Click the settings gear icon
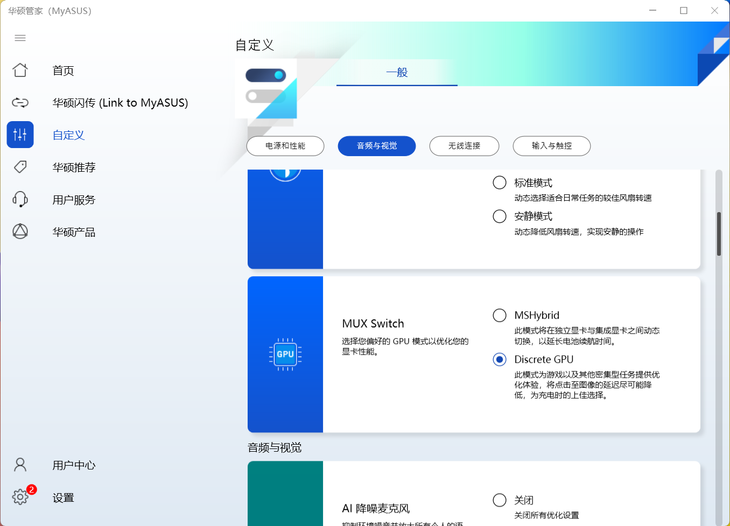This screenshot has height=526, width=730. tap(20, 497)
